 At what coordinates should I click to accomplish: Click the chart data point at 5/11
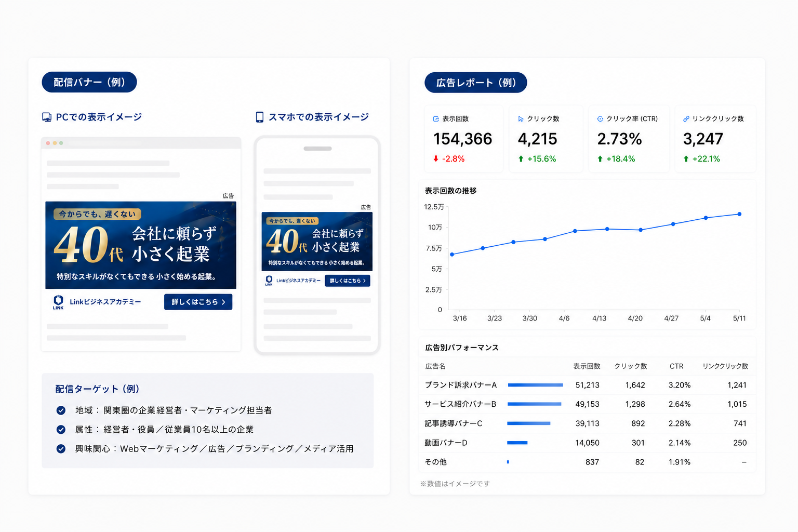[739, 214]
